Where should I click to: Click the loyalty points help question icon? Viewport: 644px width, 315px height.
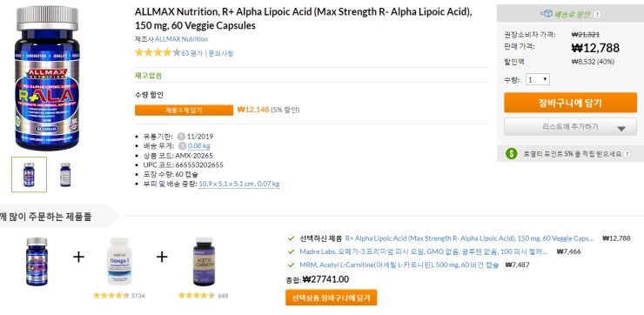coord(627,154)
